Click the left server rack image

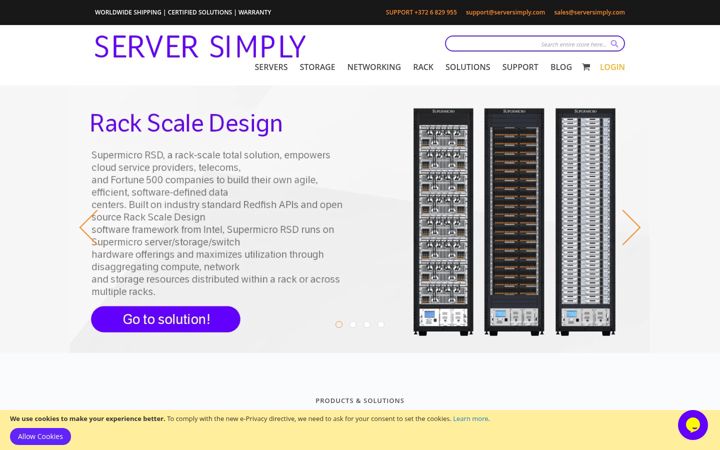point(443,222)
